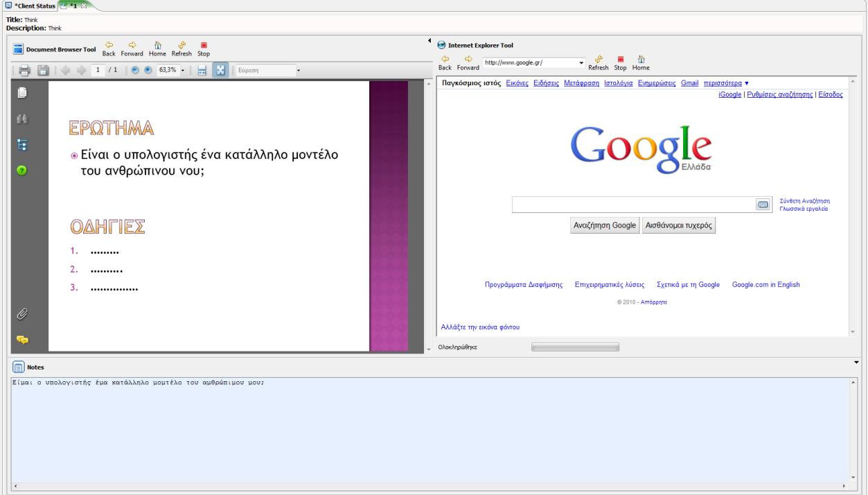
Task: Open the green help icon in sidebar
Action: (21, 170)
